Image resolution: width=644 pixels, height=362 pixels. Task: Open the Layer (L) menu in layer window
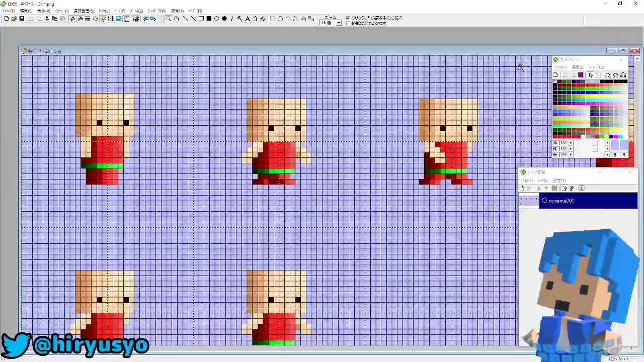[x=543, y=180]
